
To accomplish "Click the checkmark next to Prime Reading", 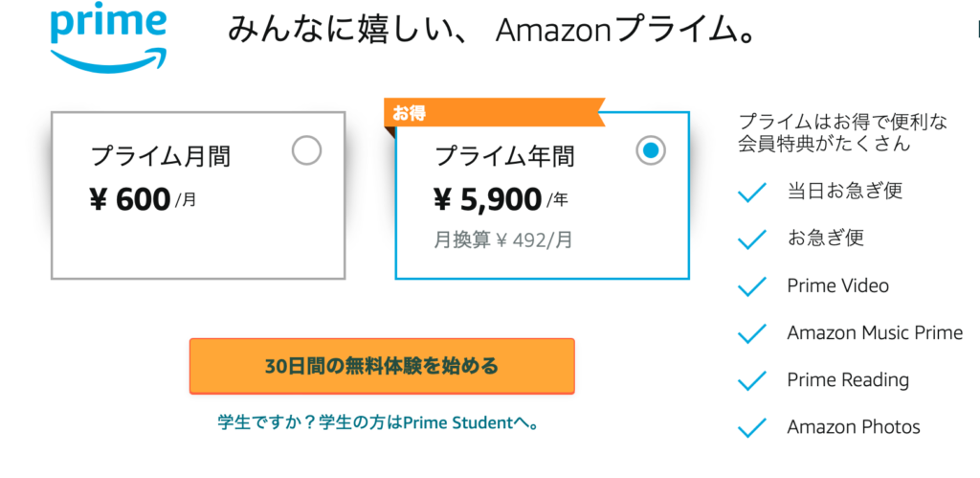I will (x=752, y=380).
